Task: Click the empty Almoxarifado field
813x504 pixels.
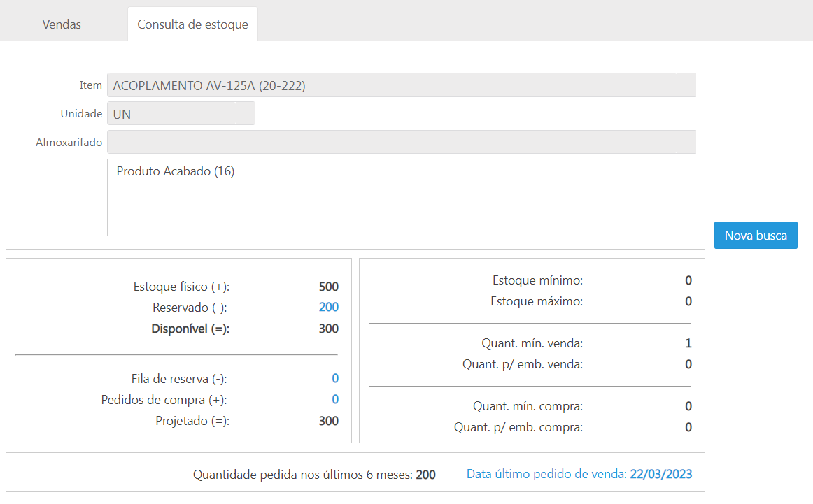Action: [402, 142]
